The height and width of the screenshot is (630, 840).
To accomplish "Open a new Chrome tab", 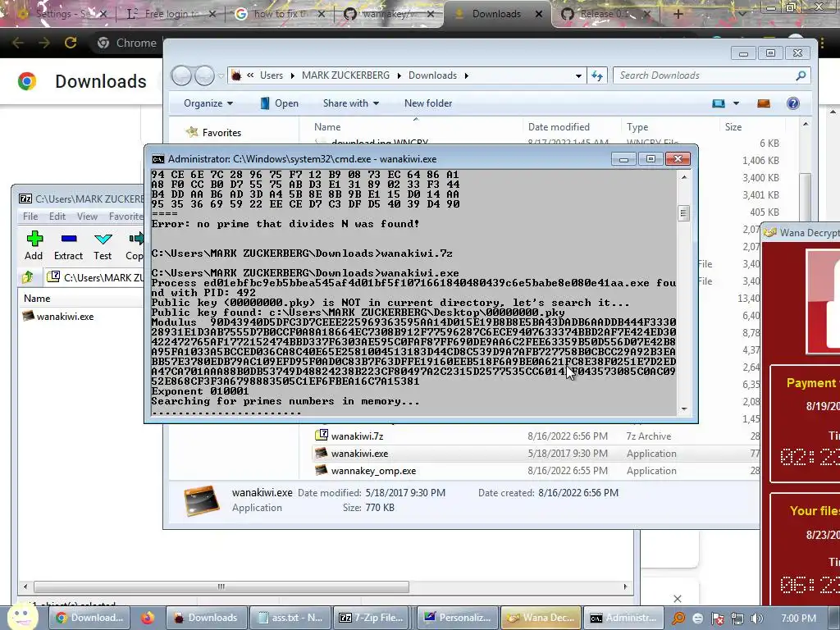I will (x=678, y=14).
